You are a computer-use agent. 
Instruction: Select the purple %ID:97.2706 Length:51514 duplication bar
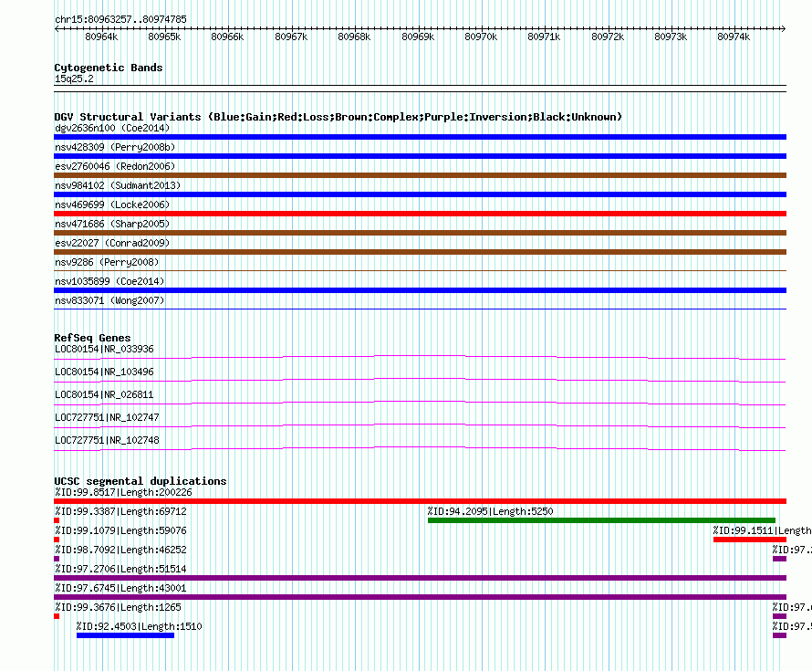coord(420,578)
